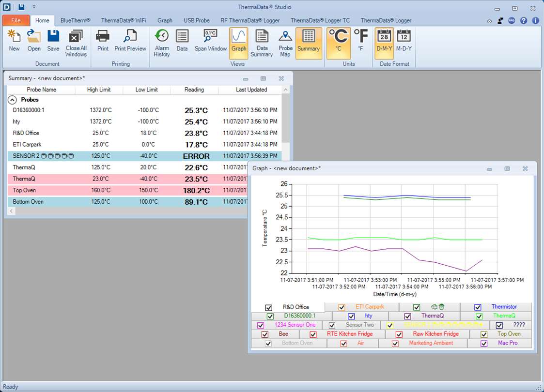
Task: Close All Windows from ribbon
Action: (76, 44)
